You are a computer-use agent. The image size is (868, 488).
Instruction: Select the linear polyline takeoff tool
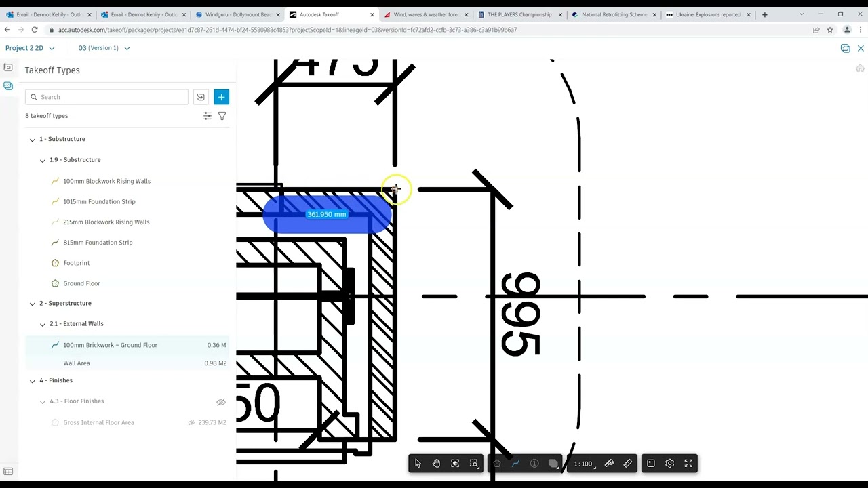[515, 464]
